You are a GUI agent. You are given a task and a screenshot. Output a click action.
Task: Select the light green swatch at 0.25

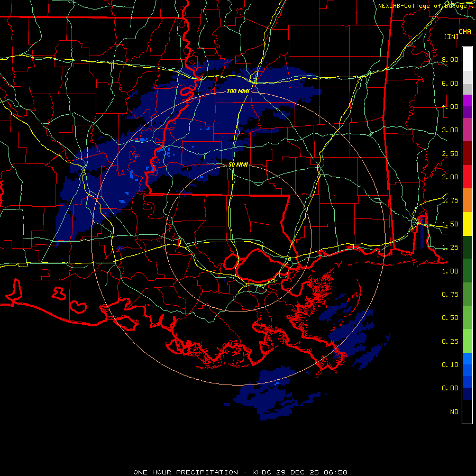(467, 341)
